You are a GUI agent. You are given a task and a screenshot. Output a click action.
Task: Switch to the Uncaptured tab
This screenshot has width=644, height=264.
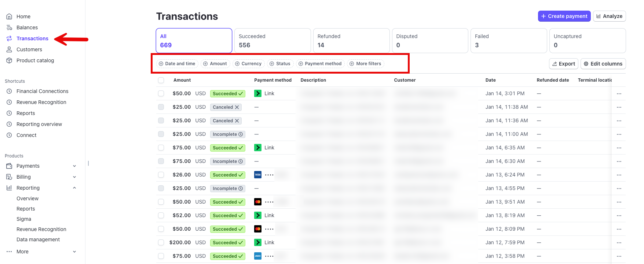(x=588, y=41)
